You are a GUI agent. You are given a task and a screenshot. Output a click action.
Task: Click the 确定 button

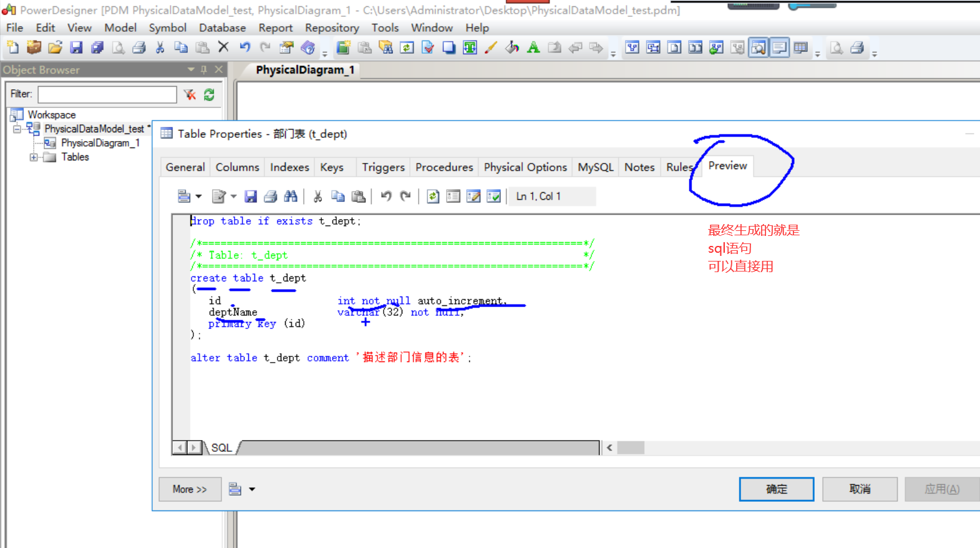pos(777,489)
